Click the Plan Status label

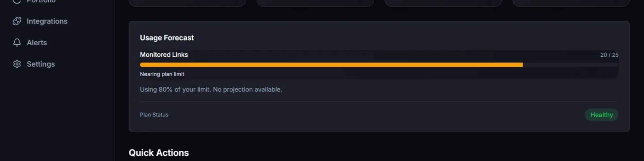pyautogui.click(x=154, y=115)
